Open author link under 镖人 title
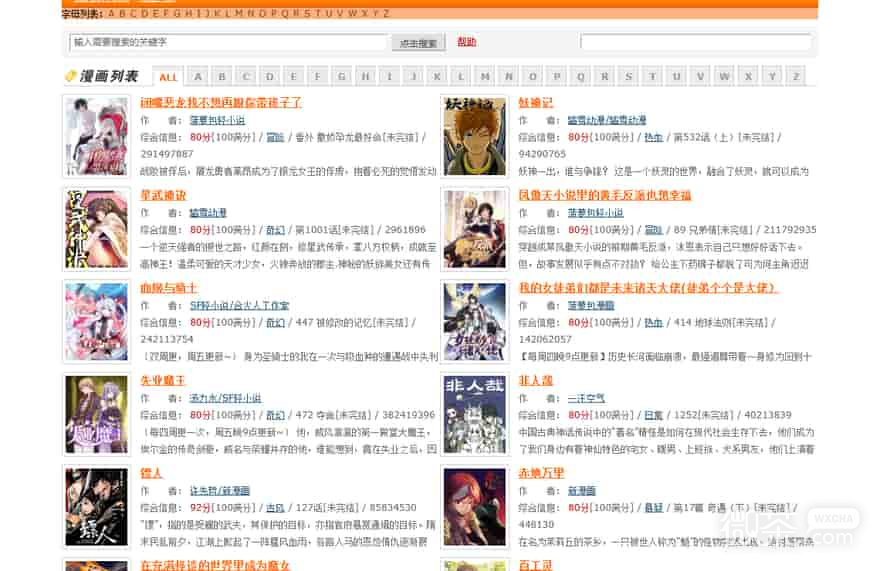This screenshot has height=571, width=880. click(x=219, y=491)
